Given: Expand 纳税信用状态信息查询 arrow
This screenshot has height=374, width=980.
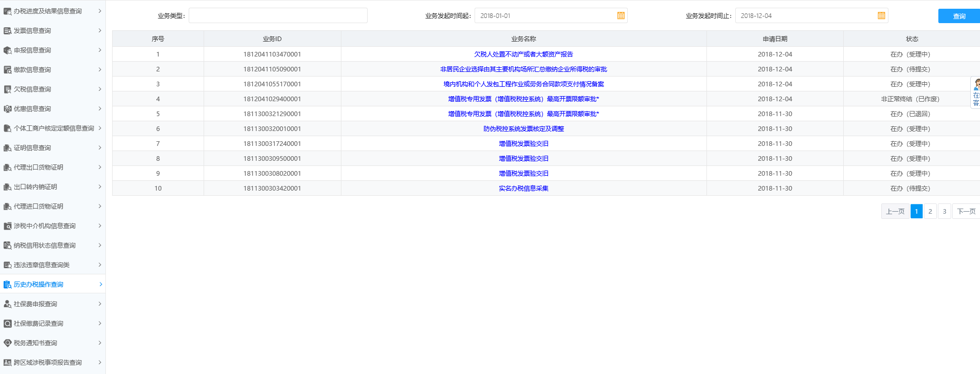Looking at the screenshot, I should pyautogui.click(x=100, y=245).
